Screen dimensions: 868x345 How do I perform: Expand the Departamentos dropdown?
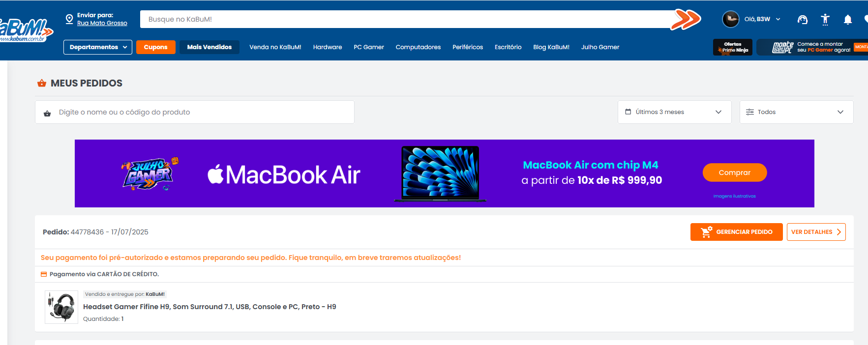point(98,47)
